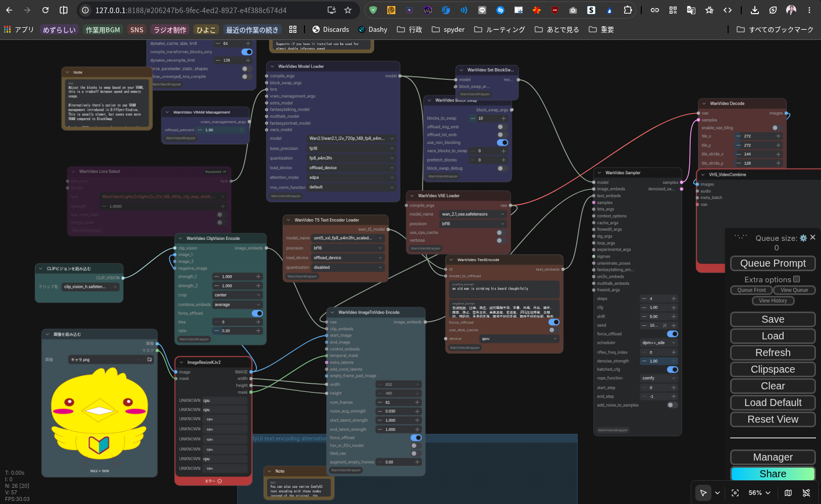Toggle the minimap icon
The width and height of the screenshot is (821, 504).
pos(788,493)
